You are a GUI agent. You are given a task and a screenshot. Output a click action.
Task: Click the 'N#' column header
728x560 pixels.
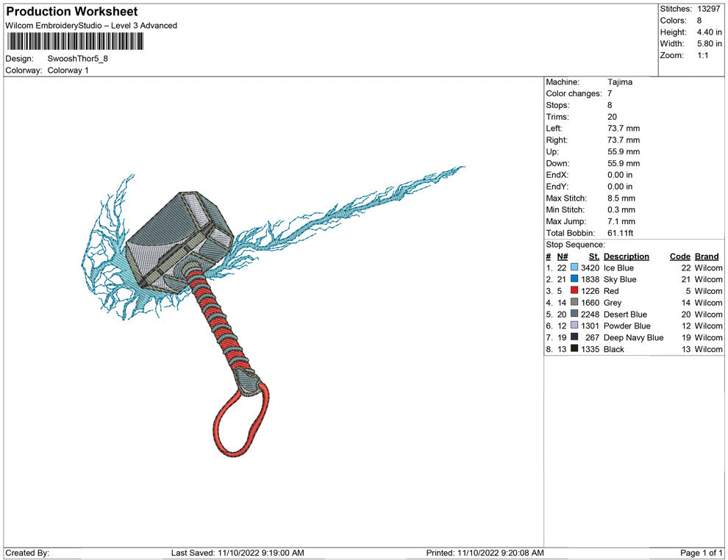[x=563, y=256]
